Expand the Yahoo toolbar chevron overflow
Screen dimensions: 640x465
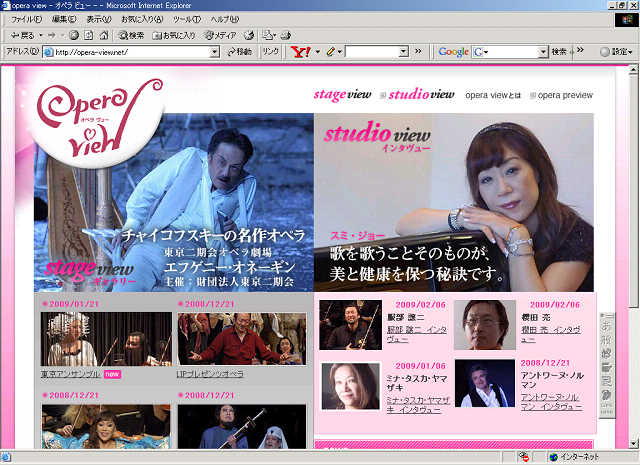click(418, 51)
